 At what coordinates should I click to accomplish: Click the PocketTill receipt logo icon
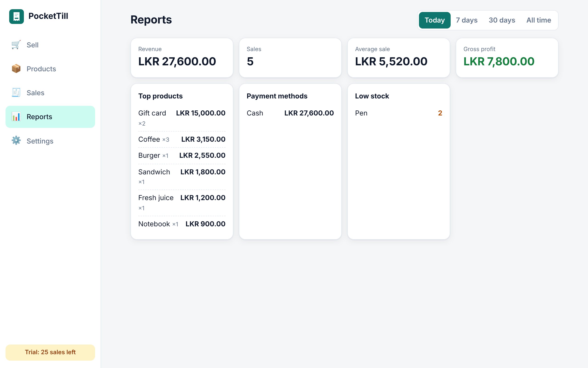click(17, 17)
